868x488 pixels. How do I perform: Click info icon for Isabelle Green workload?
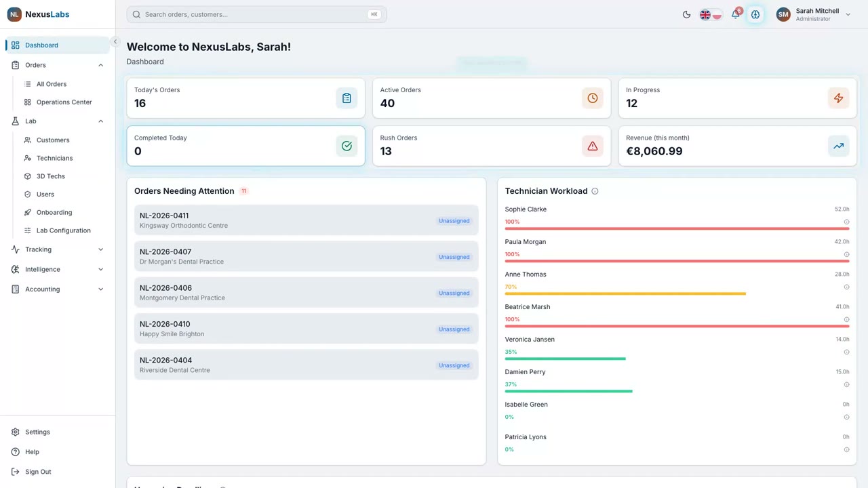pyautogui.click(x=846, y=418)
